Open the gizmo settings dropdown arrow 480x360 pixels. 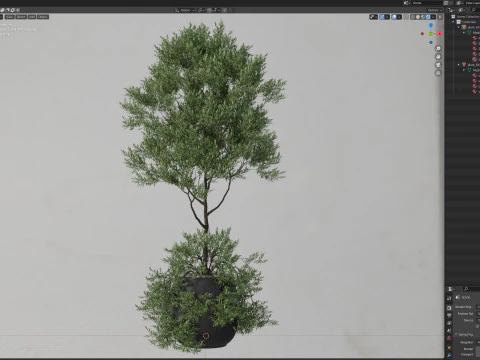tap(387, 17)
